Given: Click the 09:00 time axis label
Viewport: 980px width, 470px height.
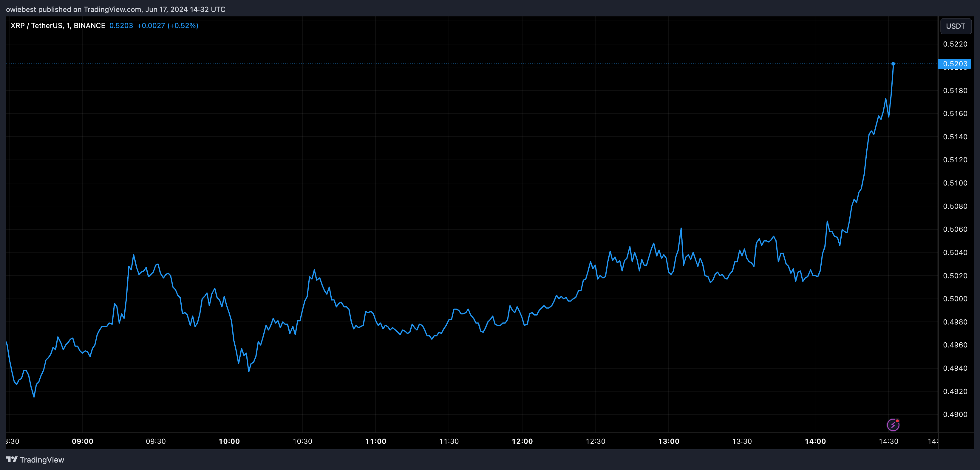Looking at the screenshot, I should coord(83,441).
